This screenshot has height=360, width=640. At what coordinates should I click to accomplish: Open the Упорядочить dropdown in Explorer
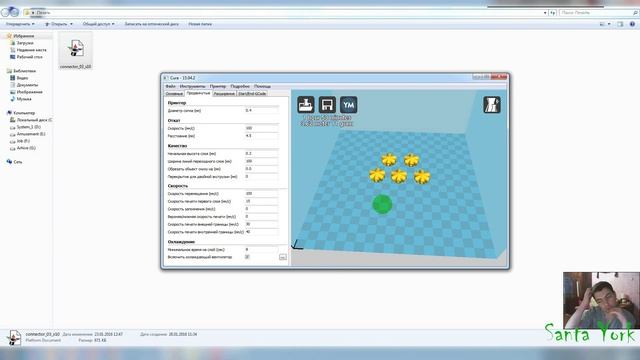20,24
